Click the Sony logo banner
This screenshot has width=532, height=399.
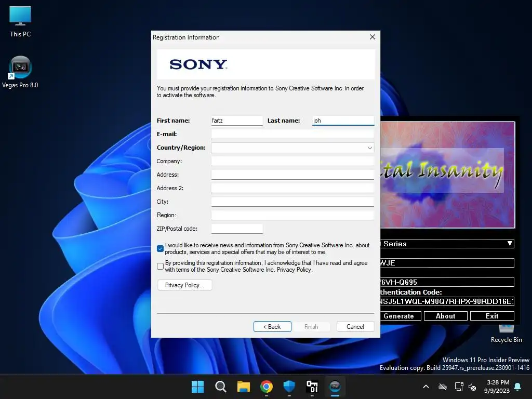pyautogui.click(x=265, y=64)
